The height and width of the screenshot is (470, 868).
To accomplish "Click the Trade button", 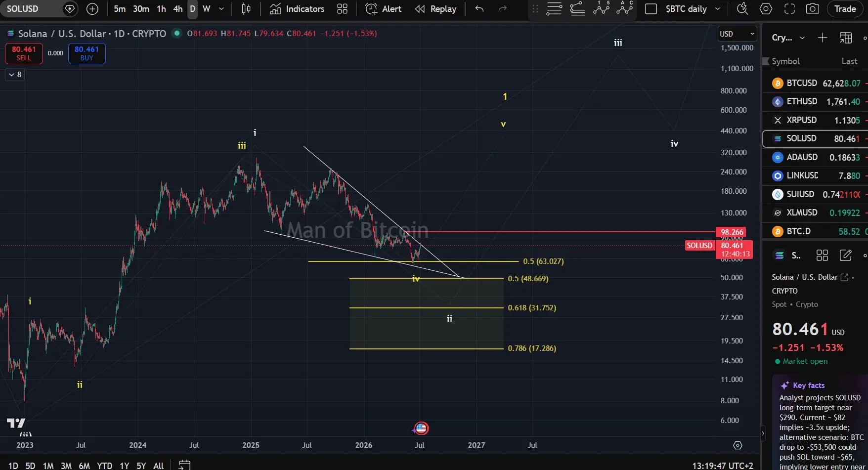I will pyautogui.click(x=845, y=9).
